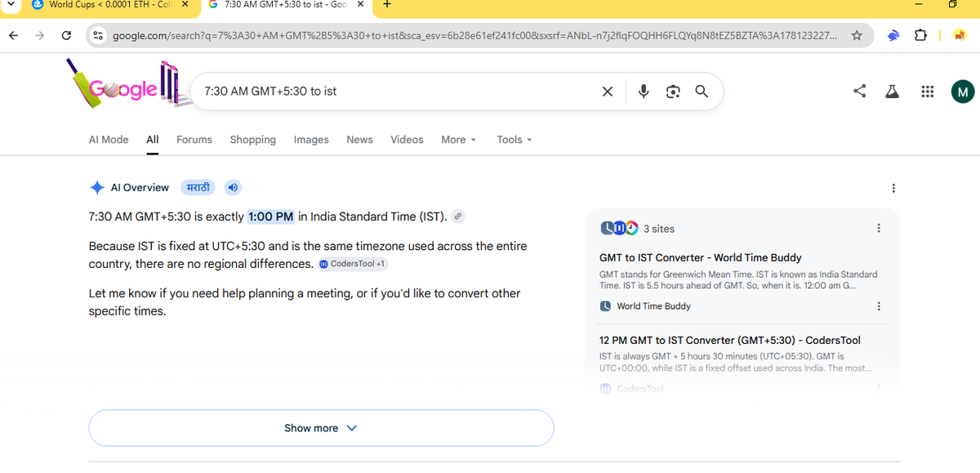Image resolution: width=980 pixels, height=473 pixels.
Task: Select the All results tab
Action: (153, 140)
